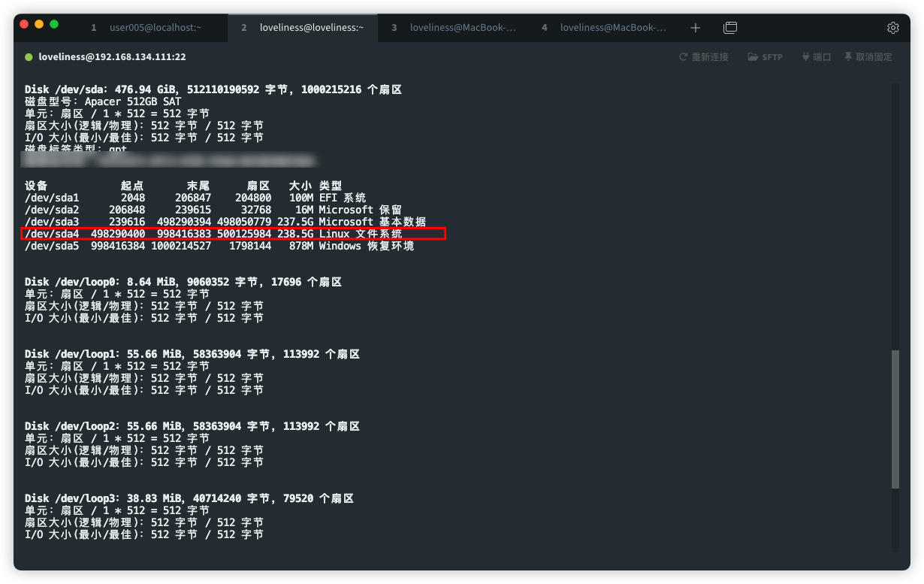Click the 扇区大小 line under /dev/loop1

point(144,378)
